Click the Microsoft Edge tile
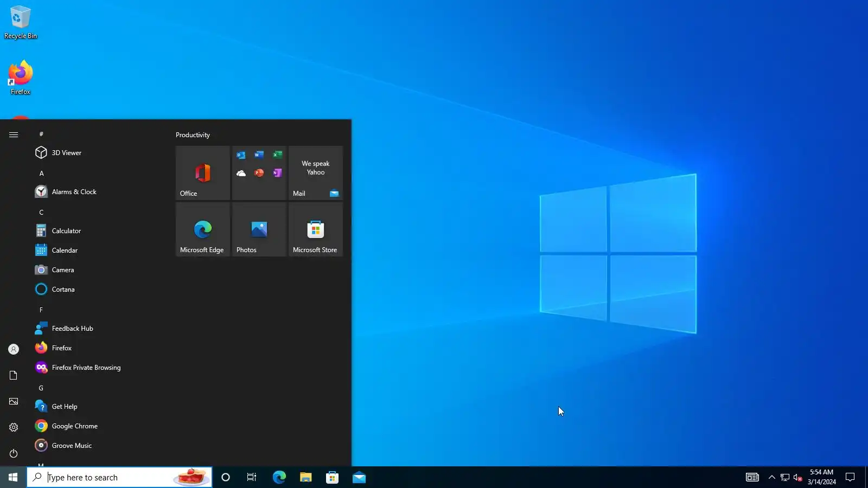The image size is (868, 488). pos(203,229)
